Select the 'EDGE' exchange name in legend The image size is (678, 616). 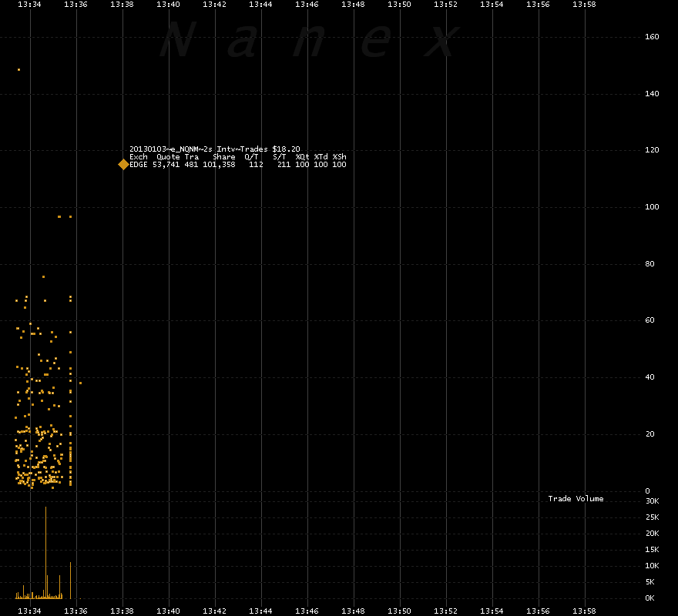[x=139, y=165]
